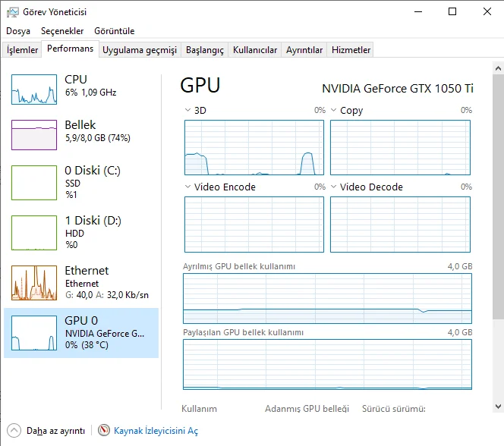Select the GPU 0 sidebar graph icon

(34, 332)
